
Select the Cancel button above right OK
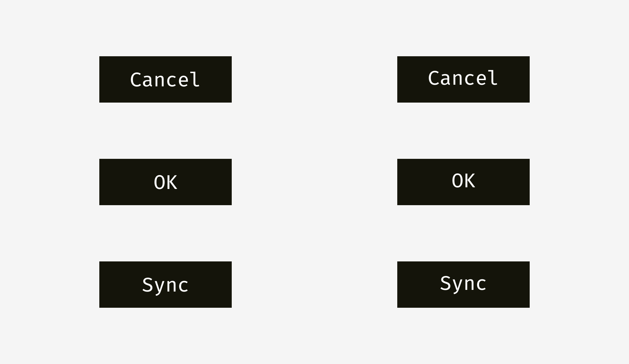pos(463,79)
